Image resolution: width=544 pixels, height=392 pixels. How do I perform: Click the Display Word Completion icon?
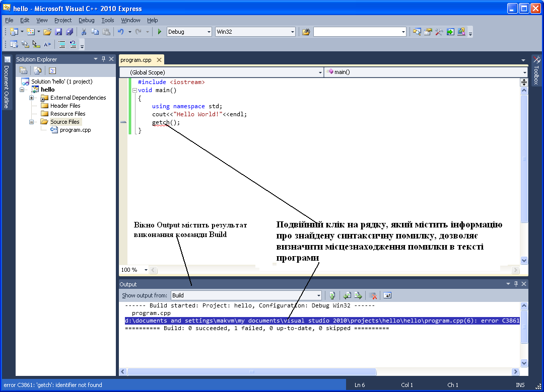coord(47,44)
